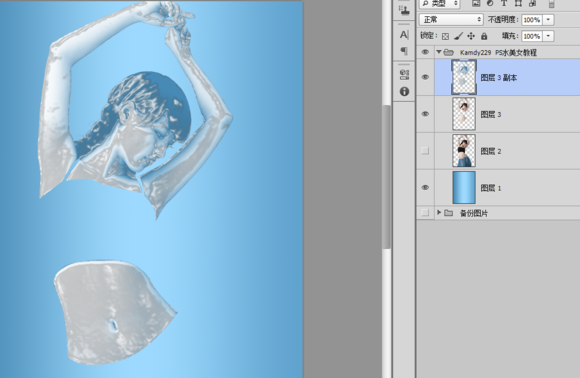Open the Paragraph panel icon
The width and height of the screenshot is (580, 378).
404,51
